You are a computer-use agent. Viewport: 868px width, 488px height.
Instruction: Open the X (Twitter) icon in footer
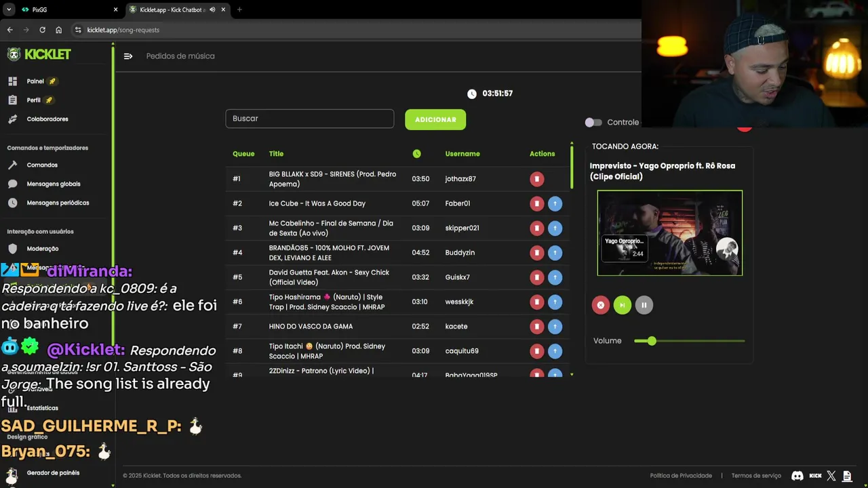(831, 476)
